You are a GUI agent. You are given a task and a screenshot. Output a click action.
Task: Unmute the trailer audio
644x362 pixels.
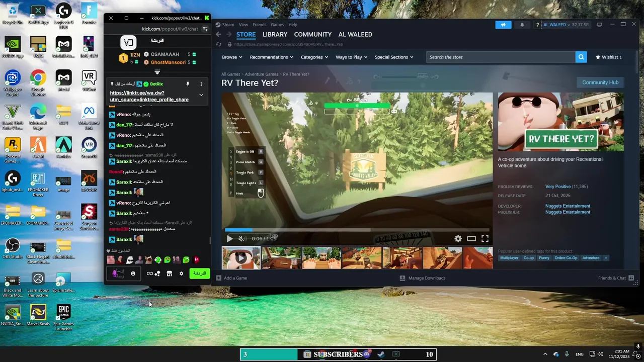pyautogui.click(x=241, y=239)
